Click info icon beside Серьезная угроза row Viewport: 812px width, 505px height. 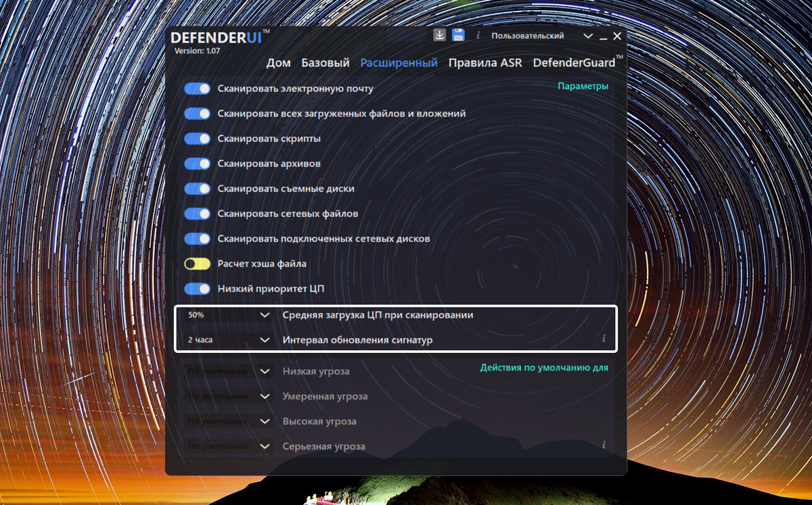click(x=604, y=445)
